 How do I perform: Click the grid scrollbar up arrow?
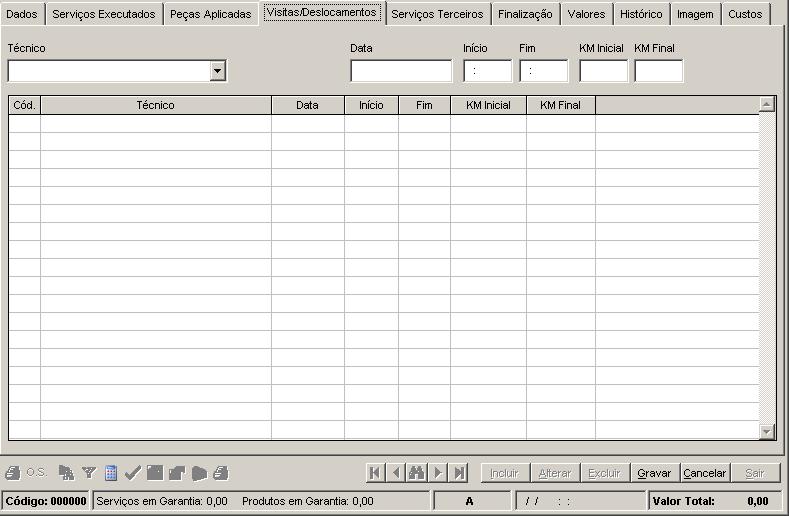tap(766, 104)
